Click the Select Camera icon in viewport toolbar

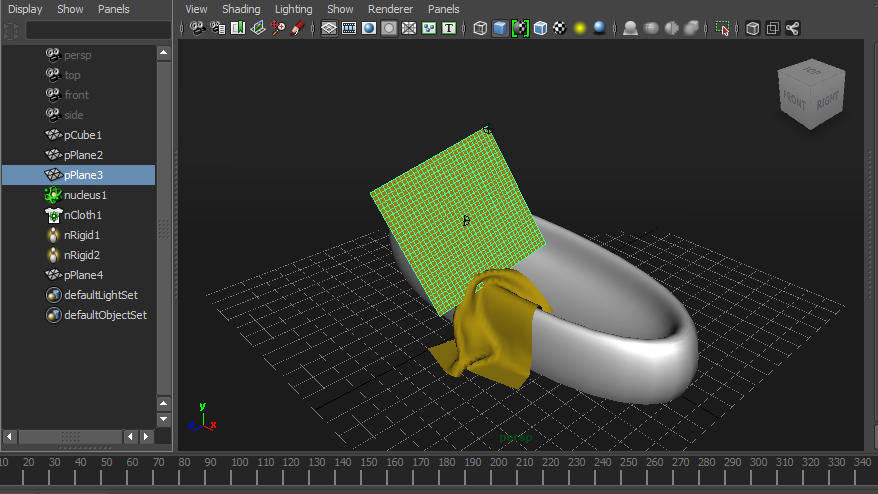pos(198,28)
